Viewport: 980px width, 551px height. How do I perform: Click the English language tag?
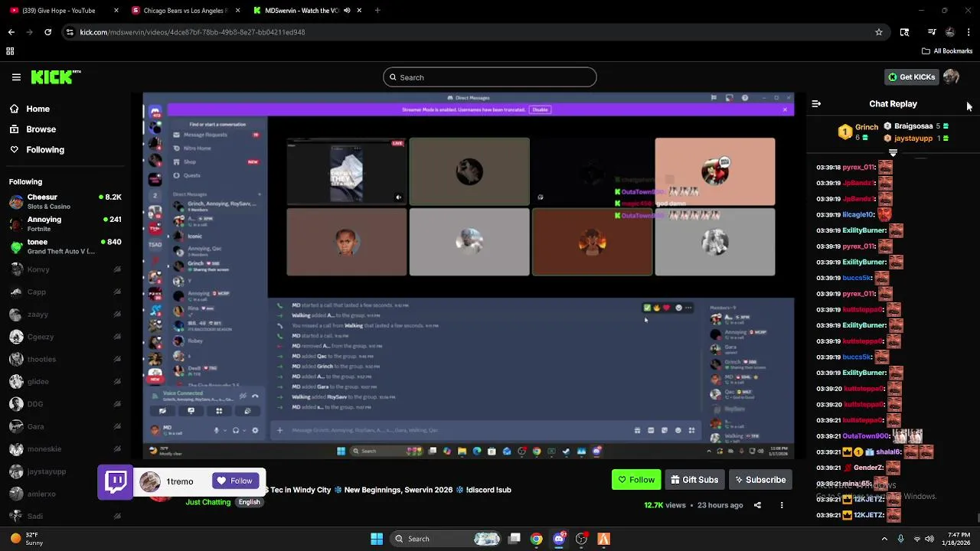coord(249,502)
